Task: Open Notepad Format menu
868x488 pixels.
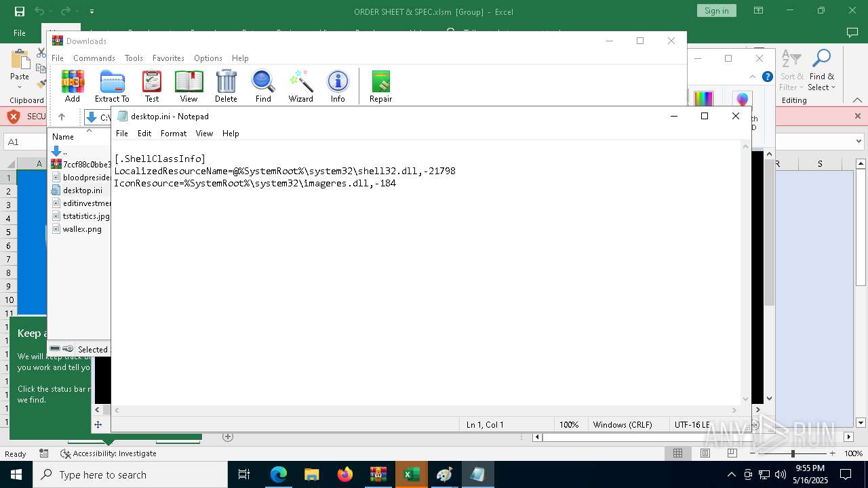Action: (174, 134)
